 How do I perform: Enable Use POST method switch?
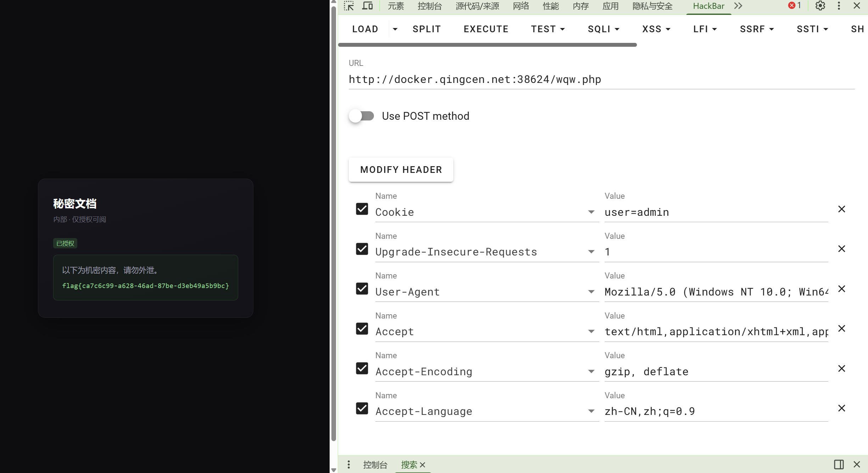point(361,116)
